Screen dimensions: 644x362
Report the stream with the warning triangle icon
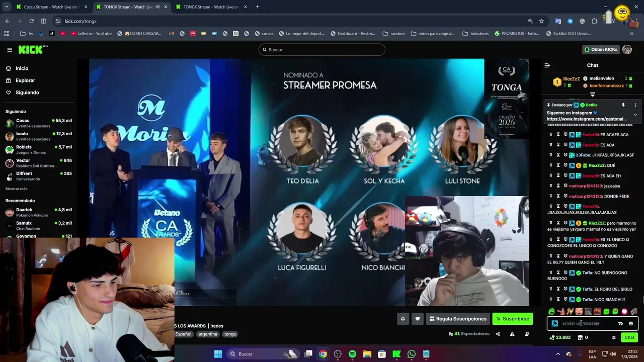[x=512, y=334]
